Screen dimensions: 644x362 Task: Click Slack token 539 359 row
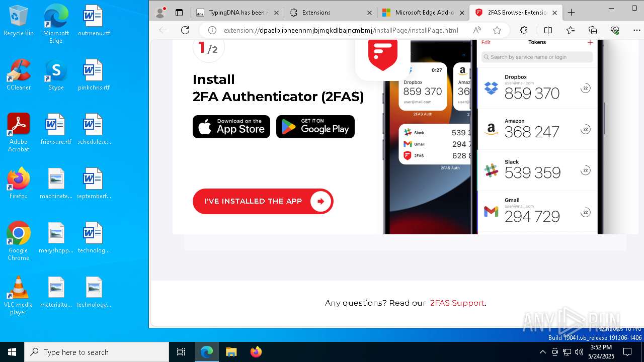coord(537,170)
